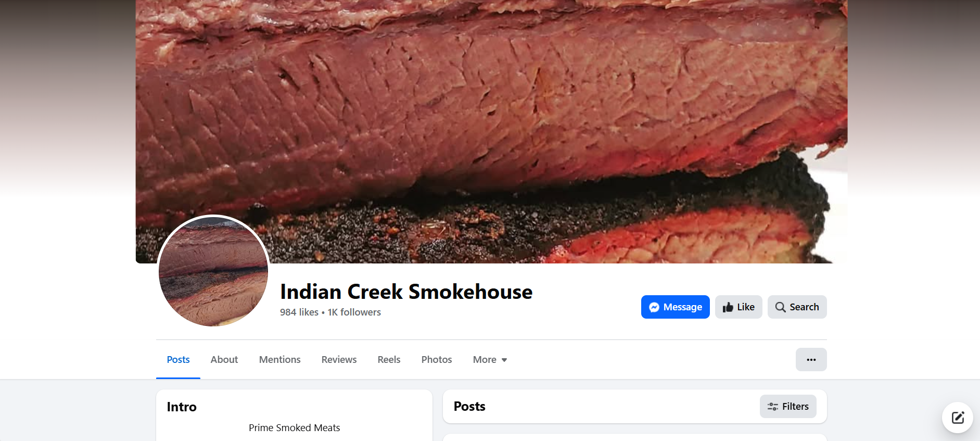Open the Filters button for posts

coord(788,407)
